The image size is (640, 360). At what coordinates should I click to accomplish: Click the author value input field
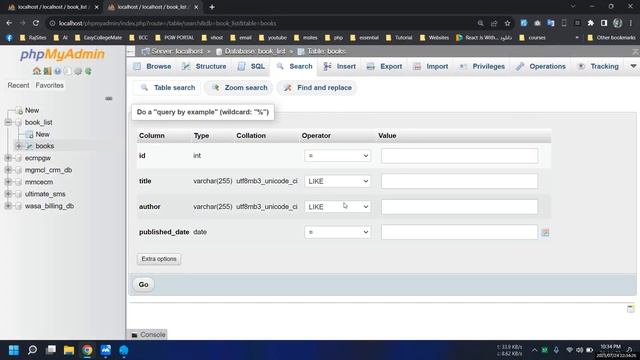[x=459, y=207]
